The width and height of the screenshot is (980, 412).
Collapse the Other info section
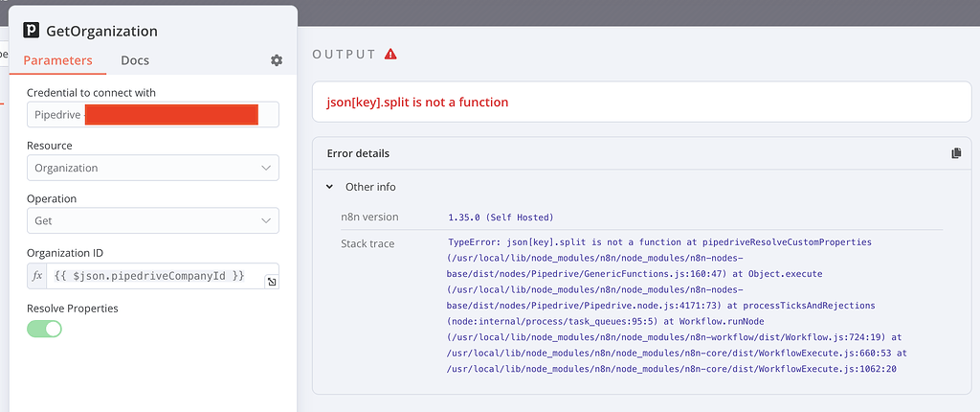pyautogui.click(x=330, y=187)
